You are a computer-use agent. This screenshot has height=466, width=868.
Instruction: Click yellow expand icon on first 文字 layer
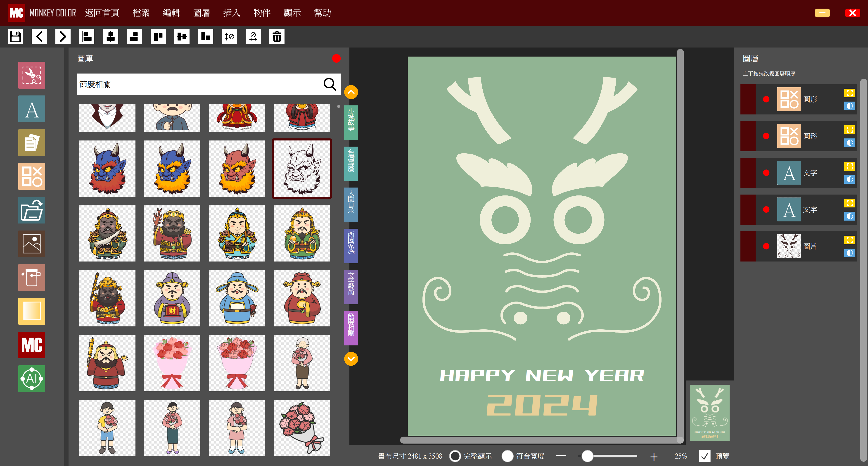(849, 166)
